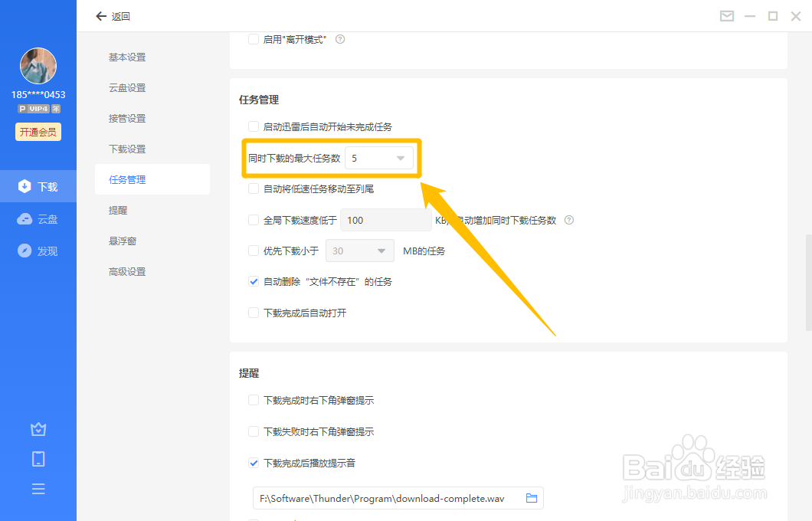Viewport: 812px width, 521px height.
Task: Click the user avatar photo
Action: click(x=38, y=65)
